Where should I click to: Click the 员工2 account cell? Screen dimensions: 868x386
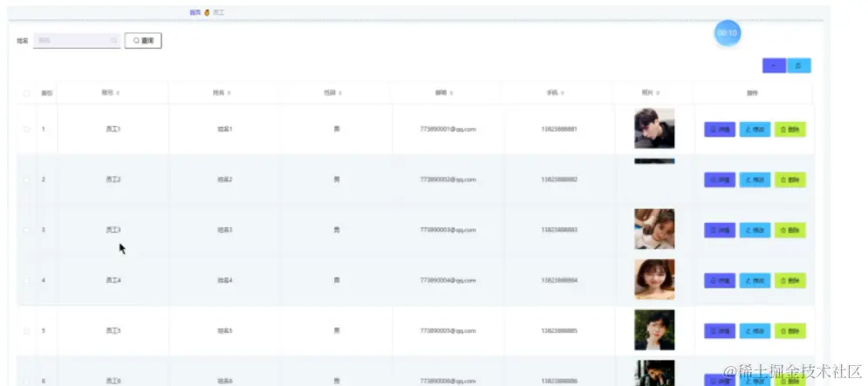pyautogui.click(x=113, y=179)
